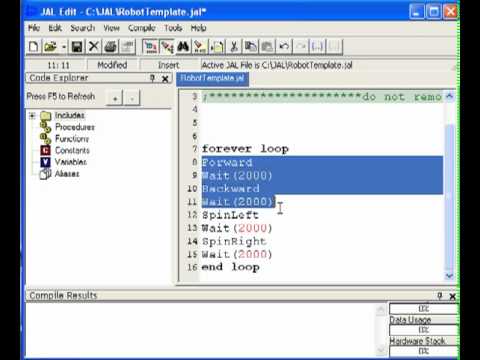Open the Edit menu
Image resolution: width=480 pixels, height=360 pixels.
coord(55,28)
